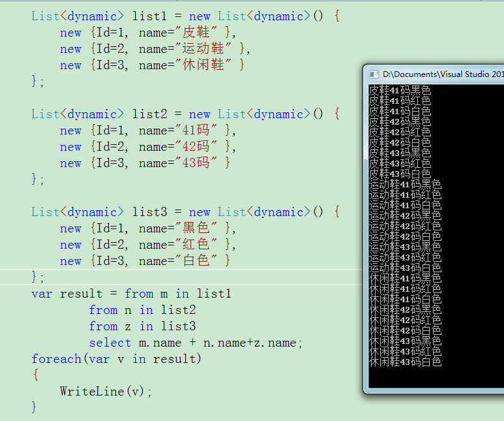Click the closing brace line after list2
504x421 pixels.
[x=38, y=179]
